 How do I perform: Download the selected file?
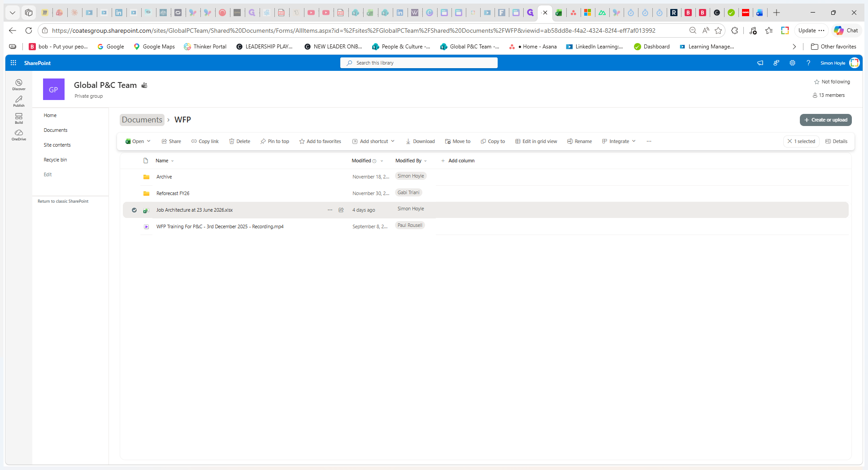[x=420, y=141]
